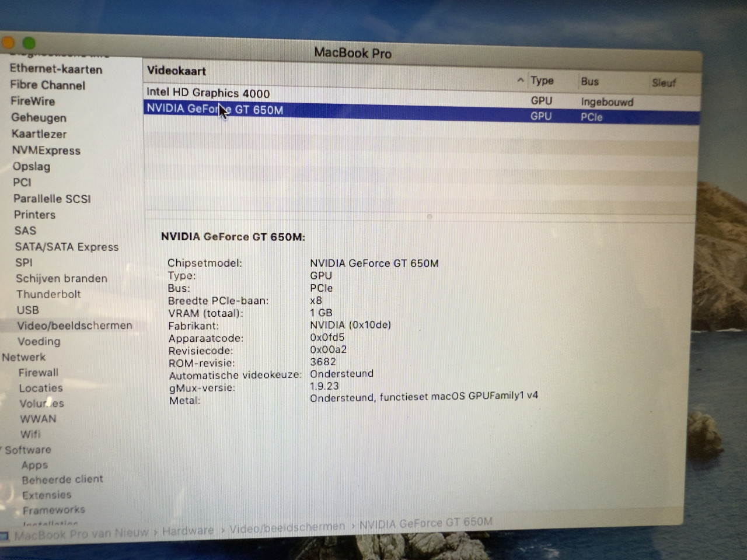Sort by the Videokaart column header

[x=177, y=71]
